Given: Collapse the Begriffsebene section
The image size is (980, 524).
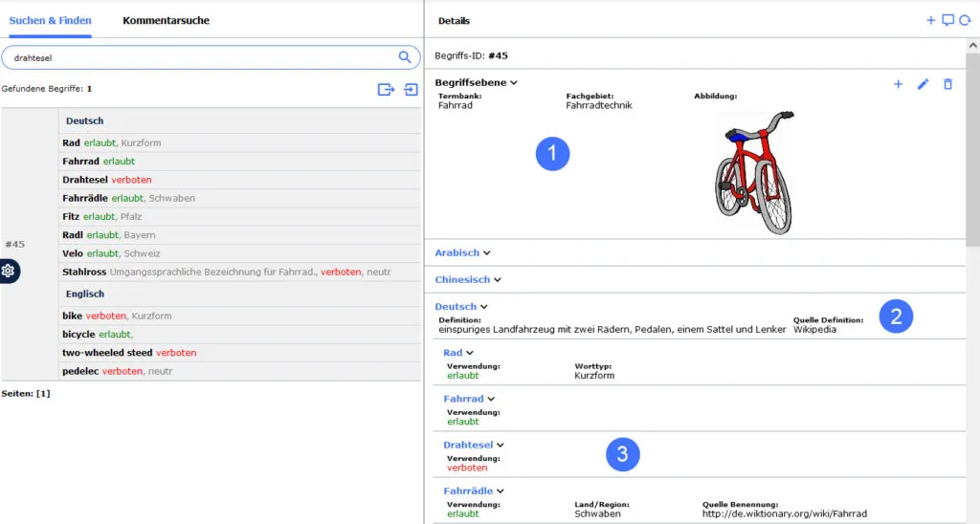Looking at the screenshot, I should [477, 82].
